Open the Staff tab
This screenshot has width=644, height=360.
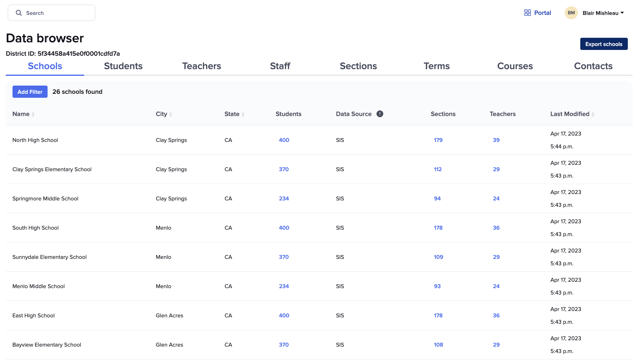pyautogui.click(x=280, y=66)
